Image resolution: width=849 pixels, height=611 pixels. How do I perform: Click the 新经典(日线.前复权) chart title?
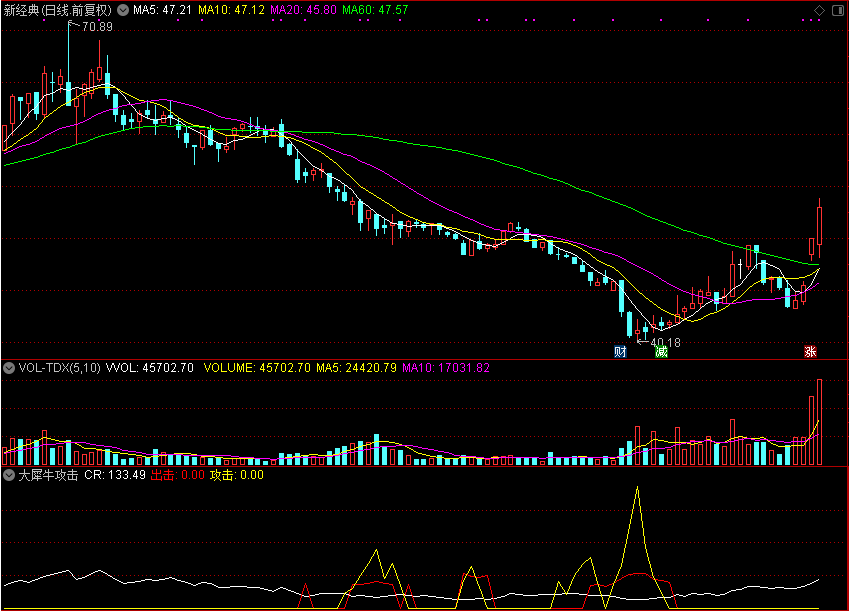tap(57, 10)
